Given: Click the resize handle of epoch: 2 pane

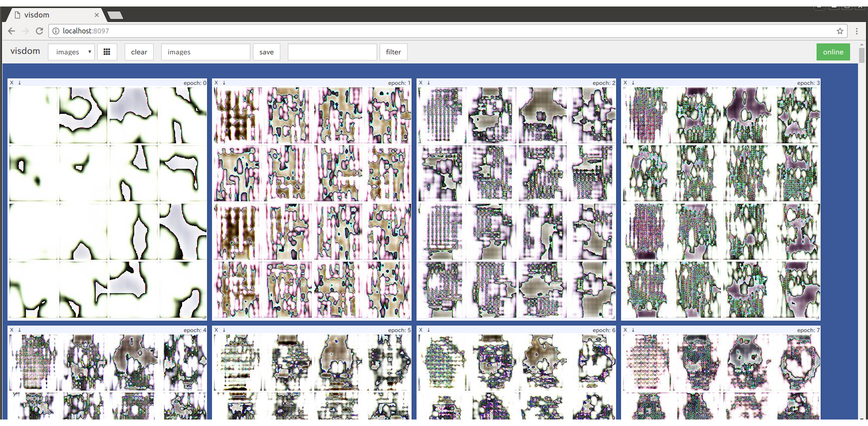Looking at the screenshot, I should coord(614,318).
